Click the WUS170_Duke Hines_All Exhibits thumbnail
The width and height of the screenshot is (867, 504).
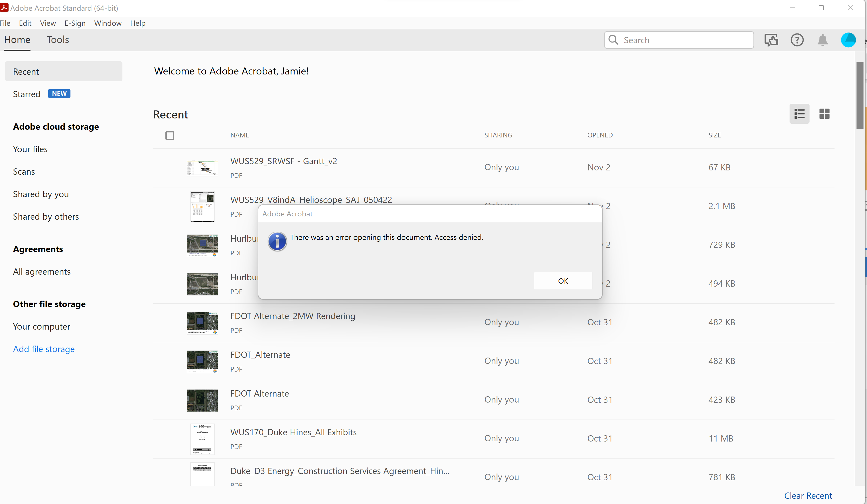(x=202, y=439)
